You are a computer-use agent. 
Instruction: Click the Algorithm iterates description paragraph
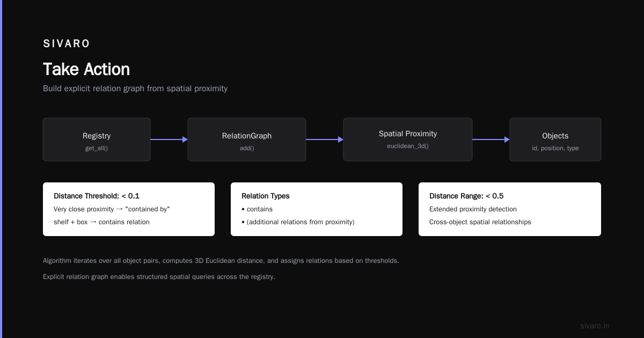pos(221,261)
